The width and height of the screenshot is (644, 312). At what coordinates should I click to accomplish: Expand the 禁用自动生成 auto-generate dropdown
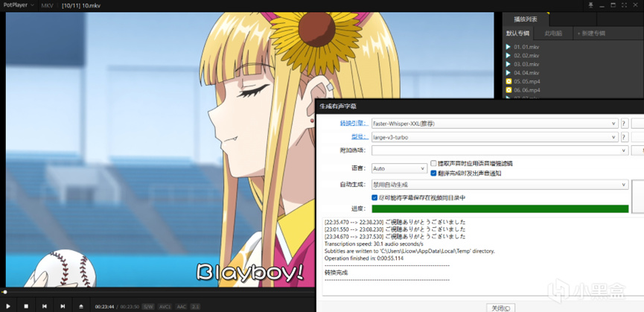(x=500, y=185)
